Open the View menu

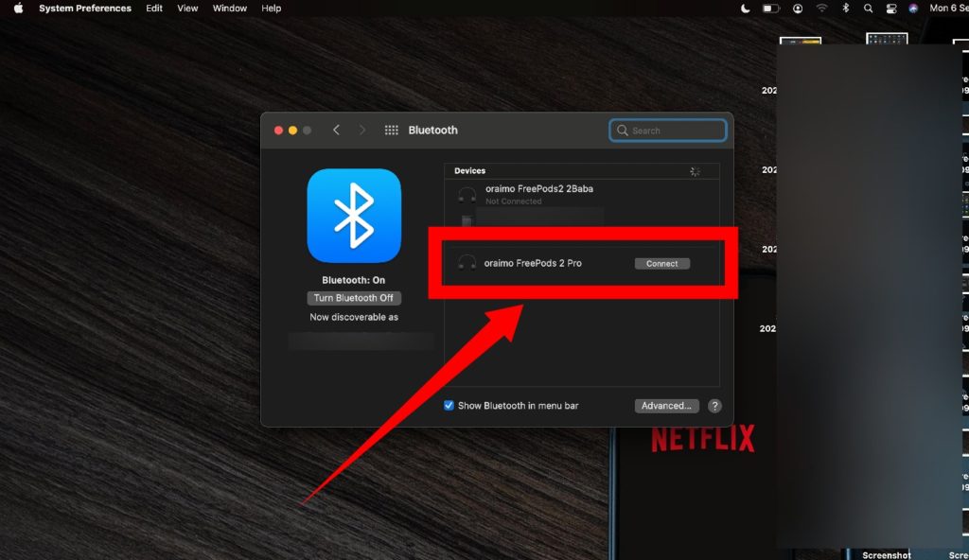(x=187, y=8)
